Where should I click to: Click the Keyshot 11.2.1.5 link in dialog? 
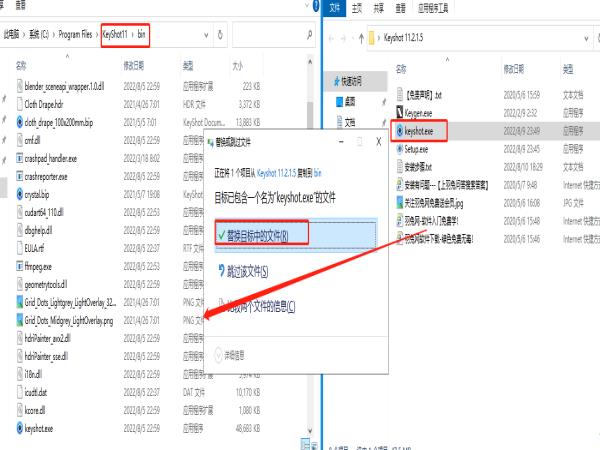pos(277,173)
